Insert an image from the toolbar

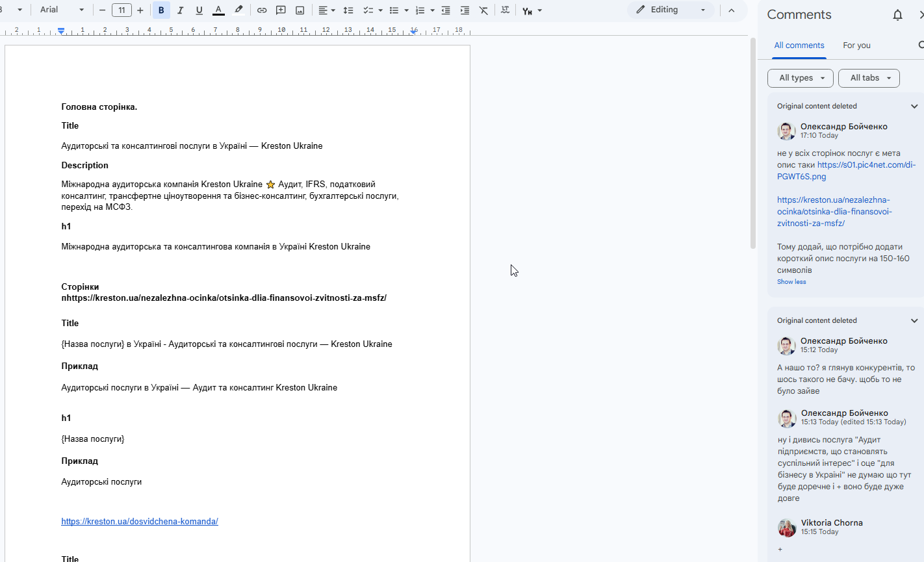coord(300,10)
